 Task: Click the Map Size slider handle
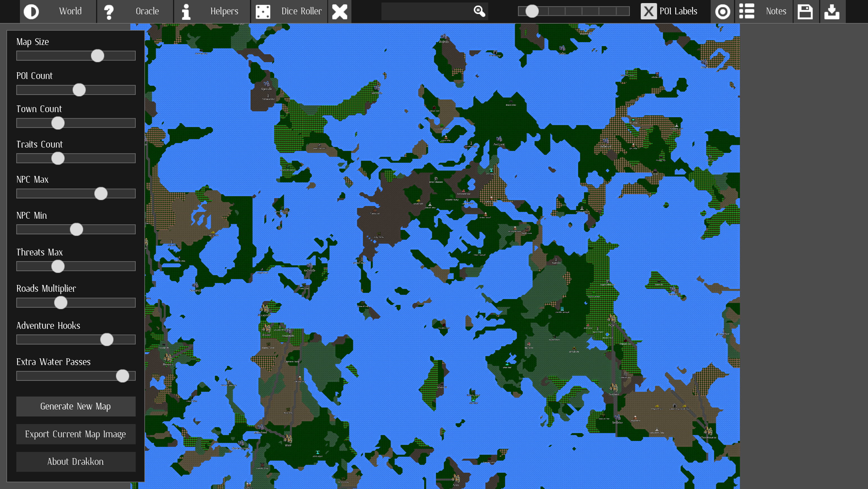[97, 56]
